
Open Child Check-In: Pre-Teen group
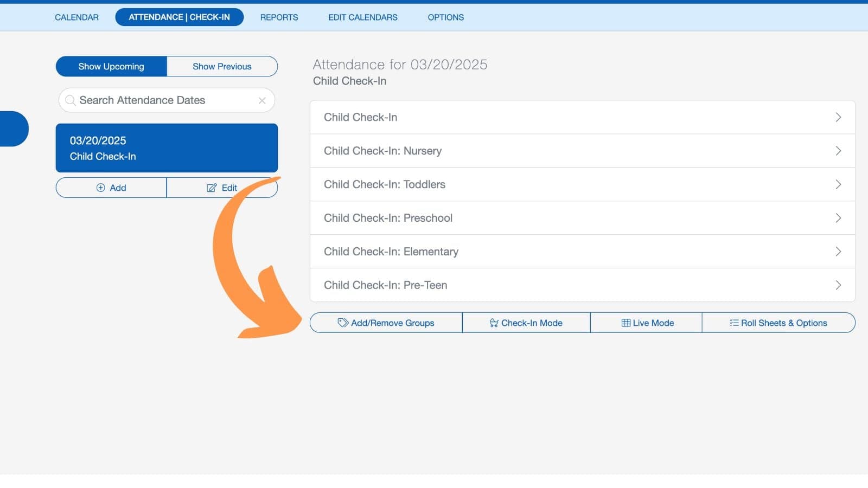click(583, 285)
